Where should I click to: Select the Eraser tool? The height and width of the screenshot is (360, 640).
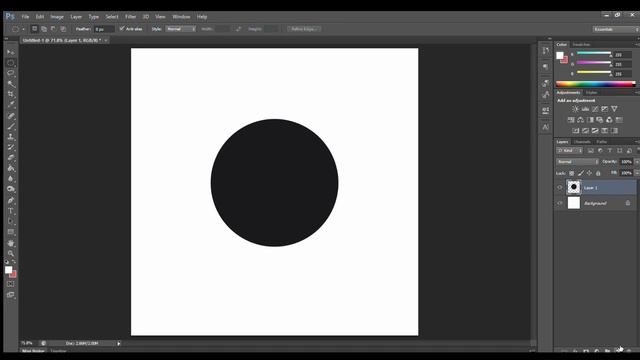click(11, 158)
